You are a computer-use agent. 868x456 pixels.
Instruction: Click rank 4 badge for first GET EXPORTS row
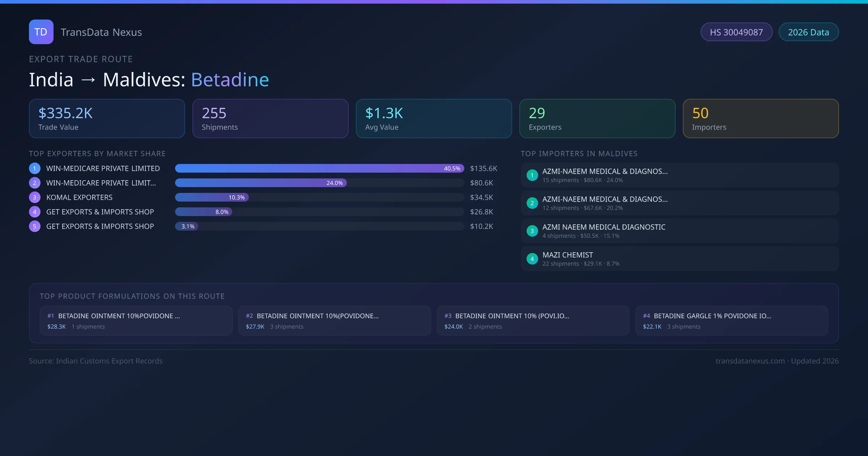click(35, 212)
